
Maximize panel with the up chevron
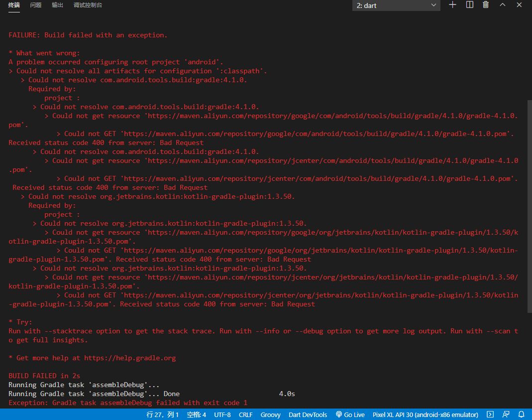tap(503, 5)
